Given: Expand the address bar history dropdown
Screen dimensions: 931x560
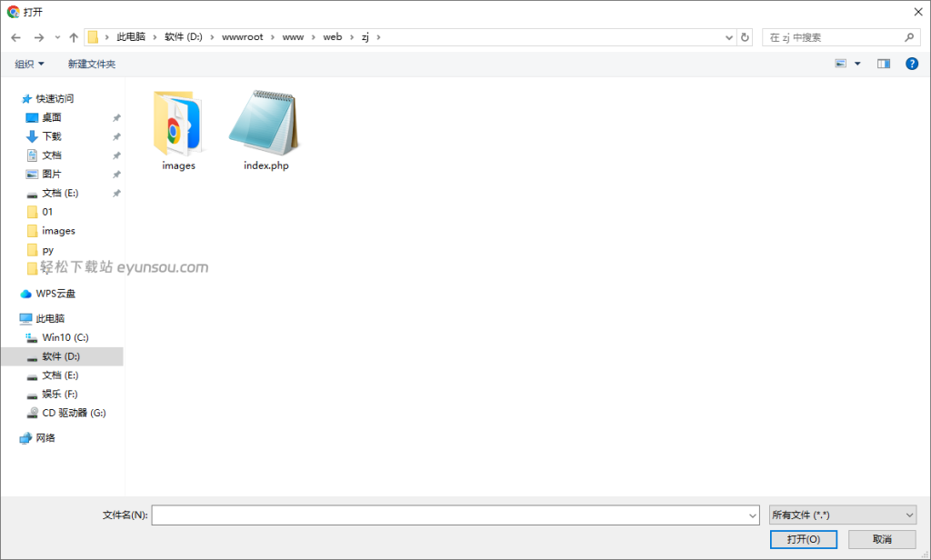Looking at the screenshot, I should (729, 37).
